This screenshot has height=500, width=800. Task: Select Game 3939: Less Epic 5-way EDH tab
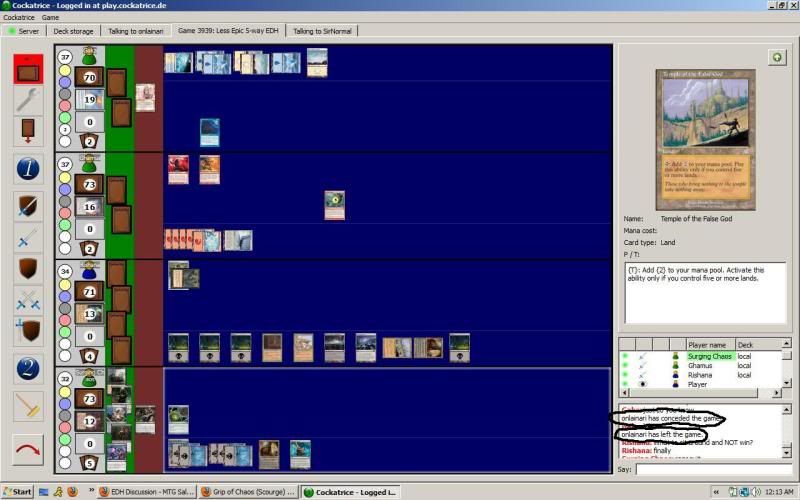pos(228,31)
